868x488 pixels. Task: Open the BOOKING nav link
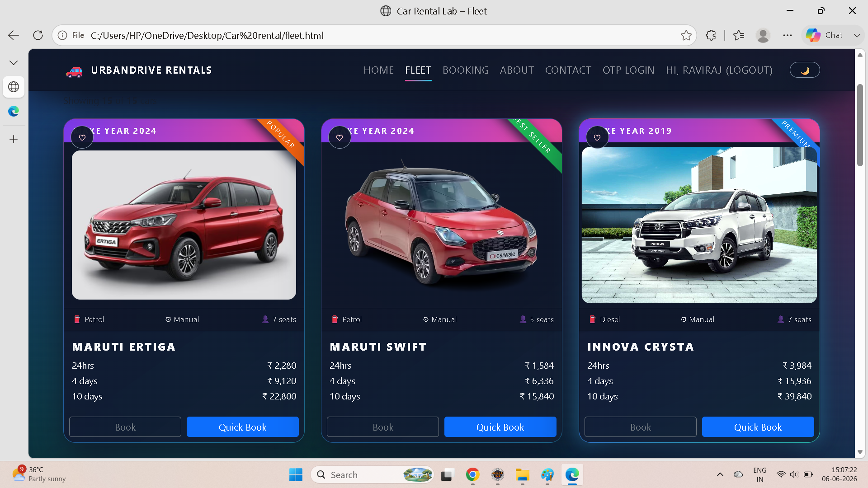click(466, 70)
